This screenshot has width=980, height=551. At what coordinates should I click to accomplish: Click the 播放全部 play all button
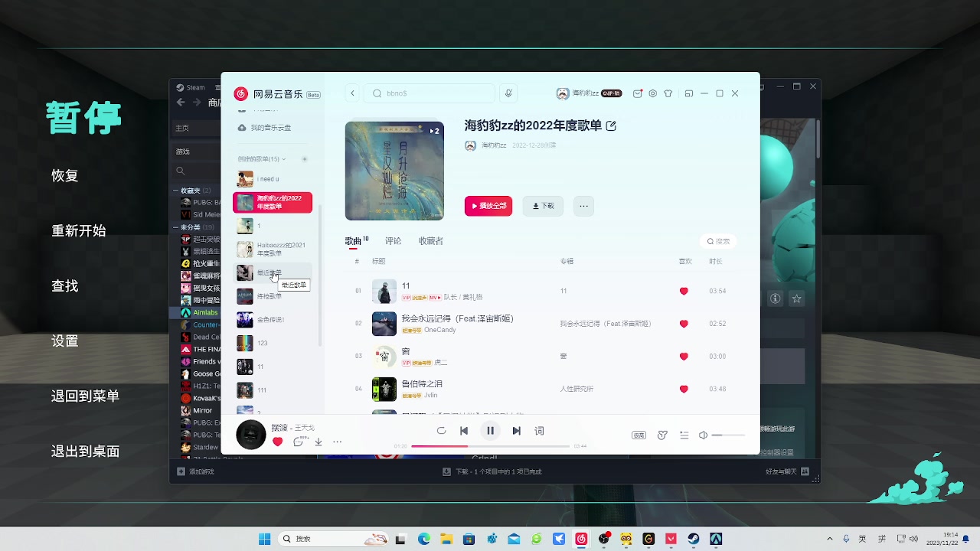coord(488,206)
